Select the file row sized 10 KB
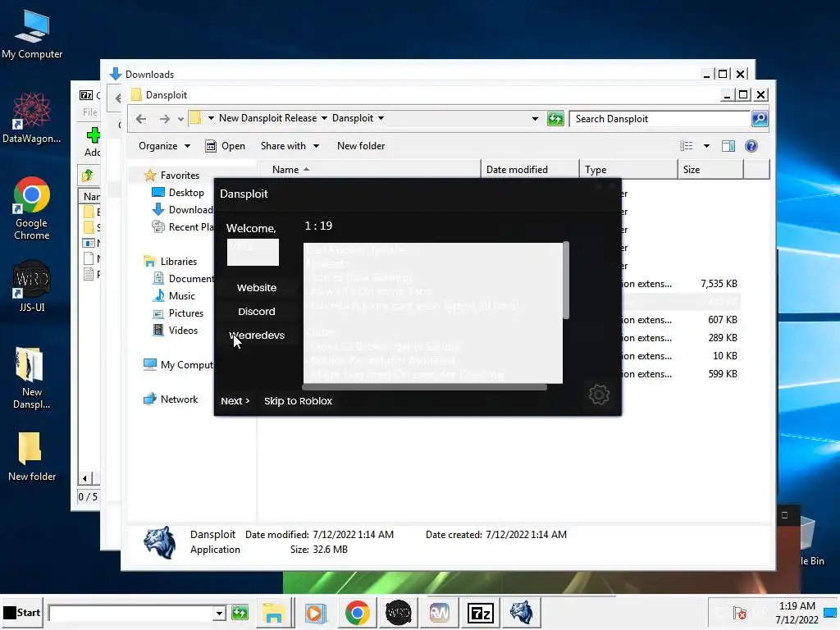840x630 pixels. click(680, 356)
